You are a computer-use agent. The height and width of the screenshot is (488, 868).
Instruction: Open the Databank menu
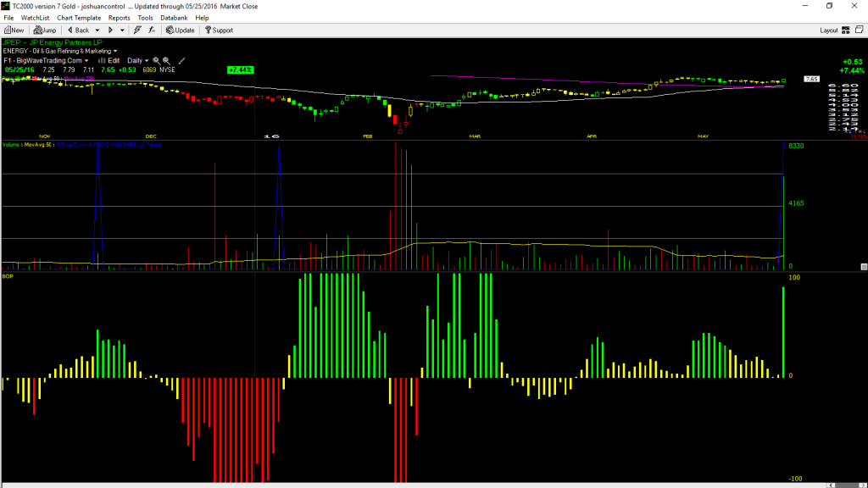click(174, 18)
